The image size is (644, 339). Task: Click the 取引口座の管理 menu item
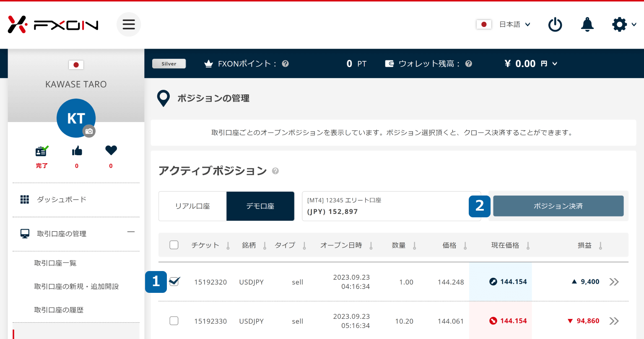tap(62, 234)
